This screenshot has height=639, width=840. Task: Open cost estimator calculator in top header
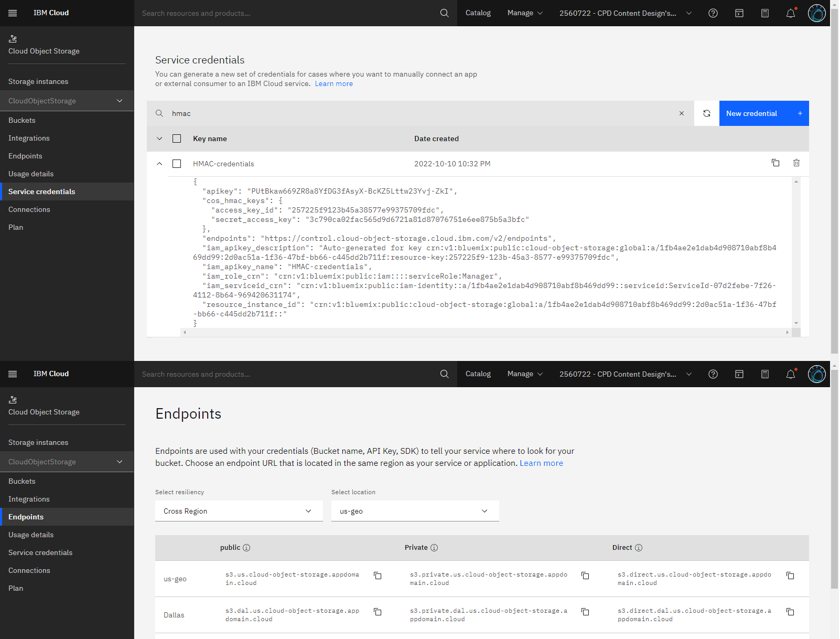765,13
